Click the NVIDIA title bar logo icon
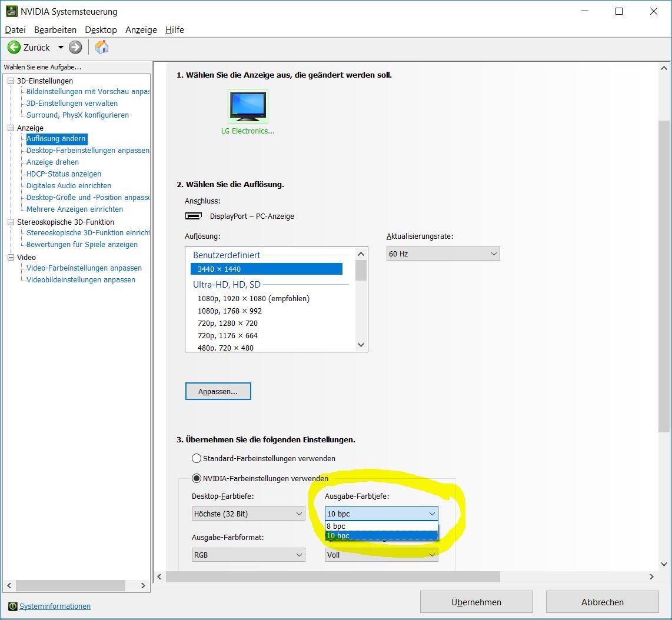The height and width of the screenshot is (620, 672). coord(12,11)
